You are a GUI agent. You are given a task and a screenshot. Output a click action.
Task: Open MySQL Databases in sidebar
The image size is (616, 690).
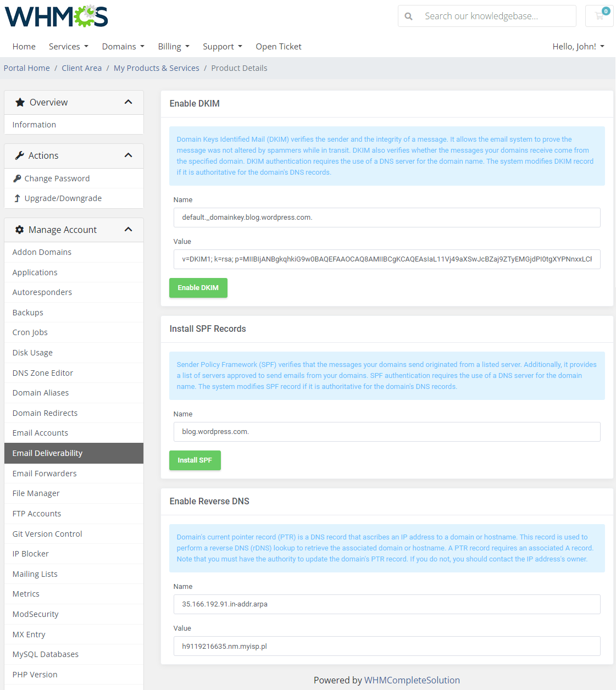tap(74, 654)
